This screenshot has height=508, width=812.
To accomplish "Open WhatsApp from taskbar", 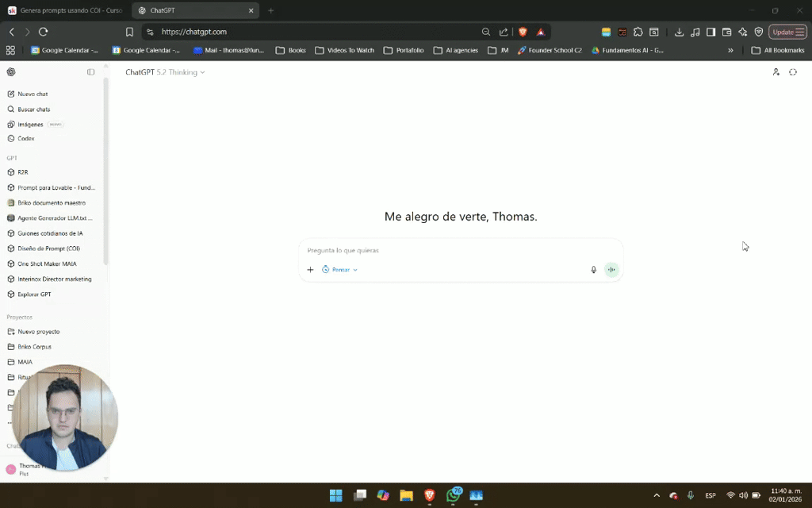I will coord(453,495).
